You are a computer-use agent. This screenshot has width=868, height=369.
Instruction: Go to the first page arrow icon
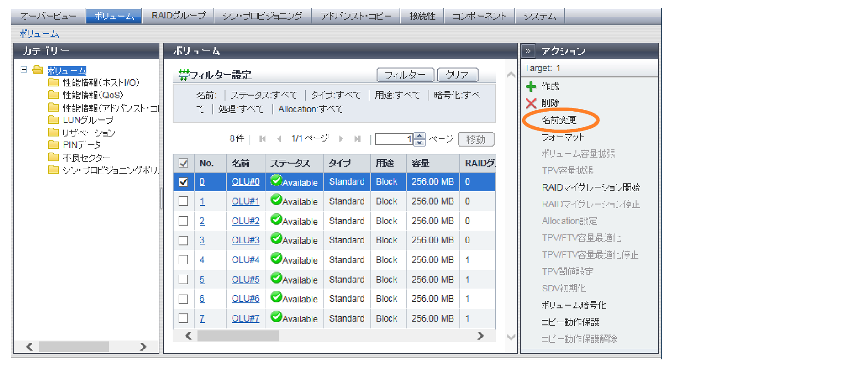pos(263,139)
